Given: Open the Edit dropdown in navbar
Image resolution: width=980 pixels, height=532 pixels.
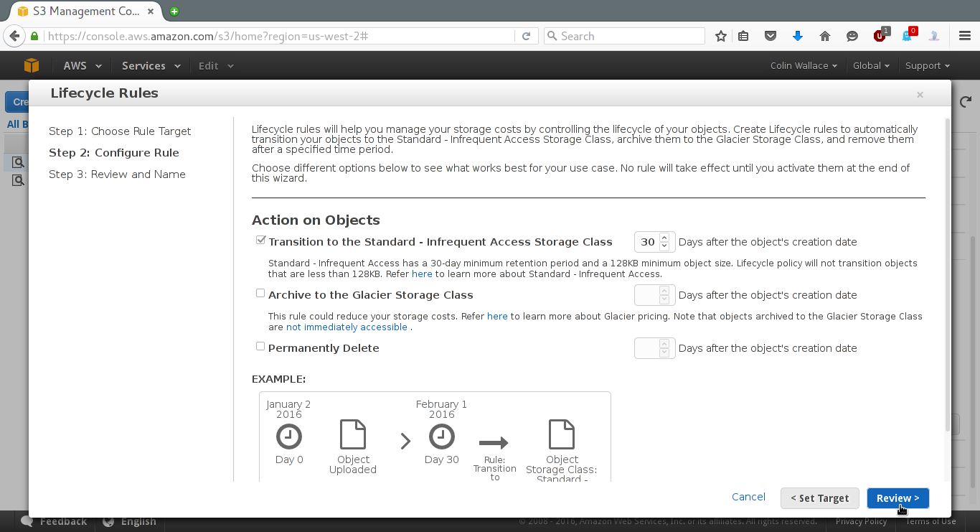Looking at the screenshot, I should coord(216,65).
